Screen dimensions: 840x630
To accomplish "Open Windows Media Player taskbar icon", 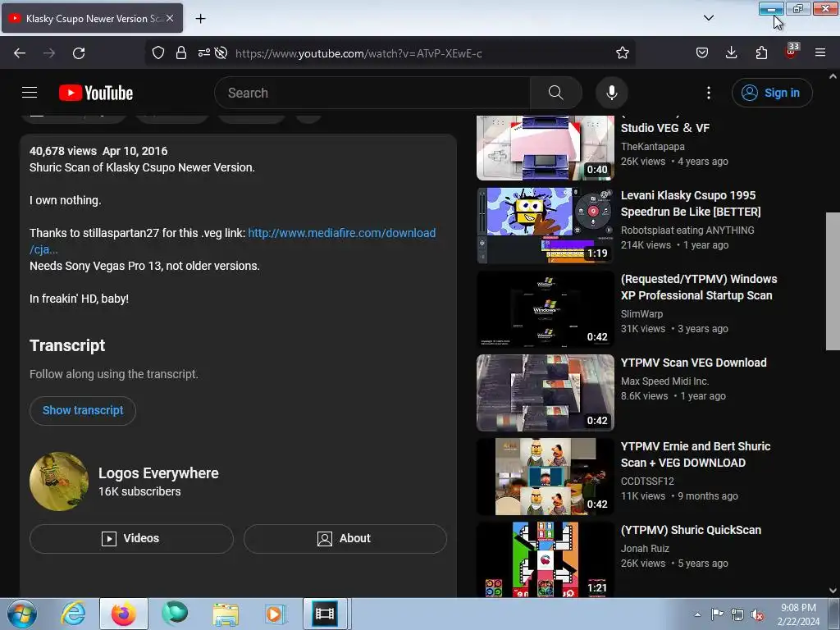I will (276, 614).
